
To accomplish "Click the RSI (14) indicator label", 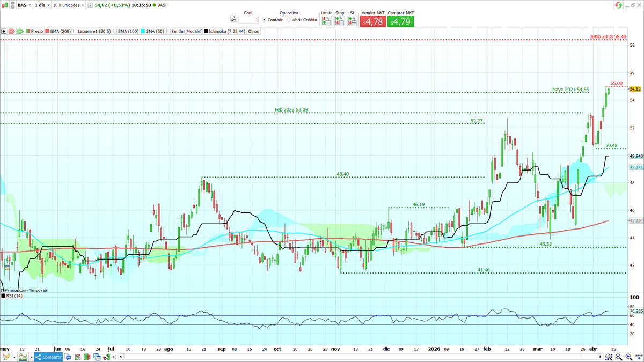I will click(x=12, y=295).
